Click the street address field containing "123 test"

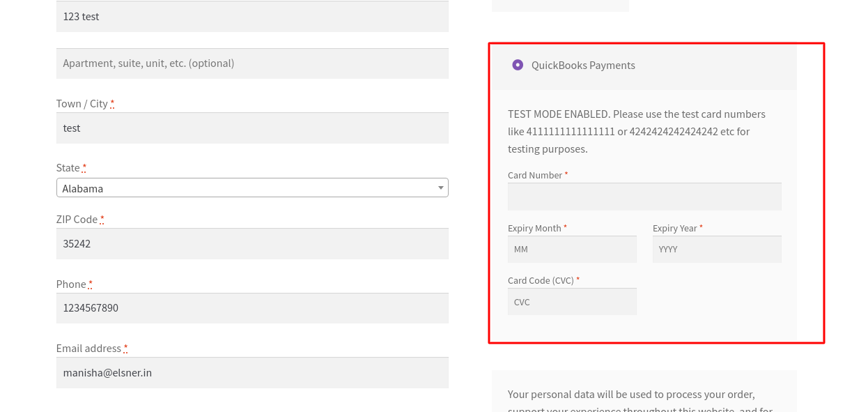click(252, 17)
